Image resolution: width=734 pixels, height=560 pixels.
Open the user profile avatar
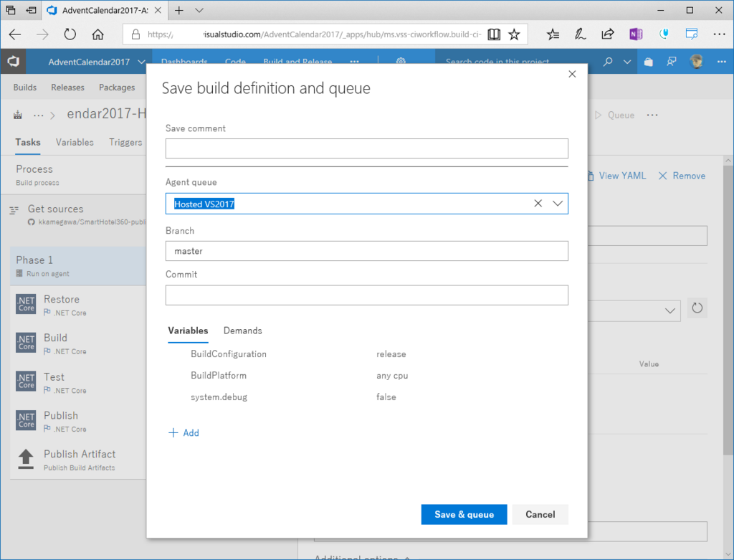pos(696,62)
